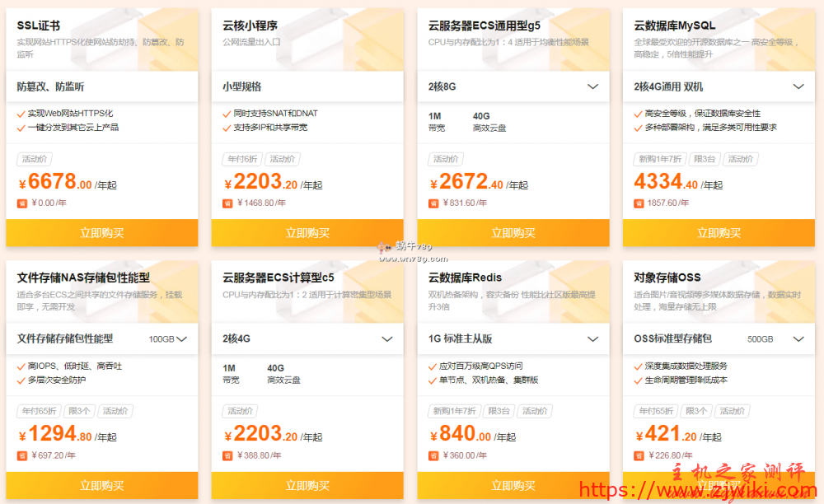Click checkmark next to 高安全等级 feature
Screen dimensions: 824x504
click(638, 114)
